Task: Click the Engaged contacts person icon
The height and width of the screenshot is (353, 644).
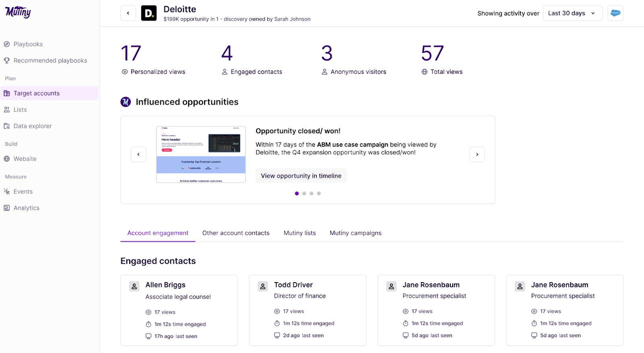Action: click(x=225, y=72)
